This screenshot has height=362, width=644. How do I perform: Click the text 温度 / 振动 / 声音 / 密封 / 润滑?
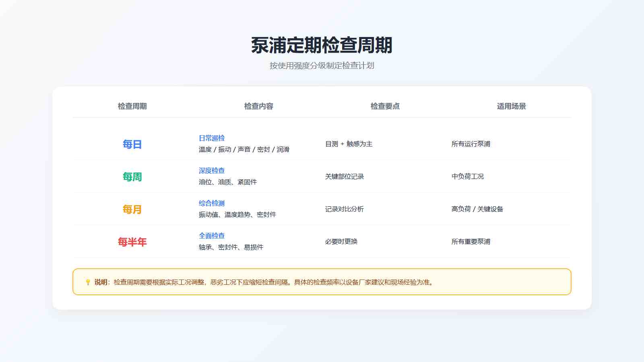click(244, 149)
